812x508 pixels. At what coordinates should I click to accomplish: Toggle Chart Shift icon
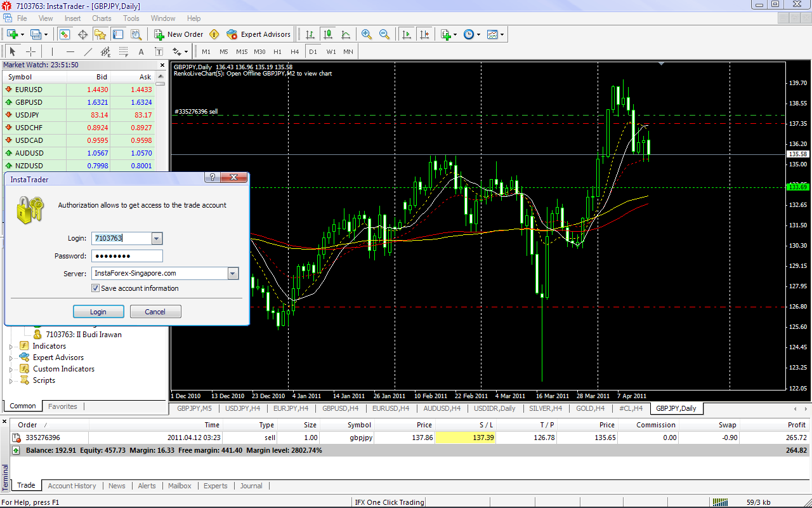424,34
